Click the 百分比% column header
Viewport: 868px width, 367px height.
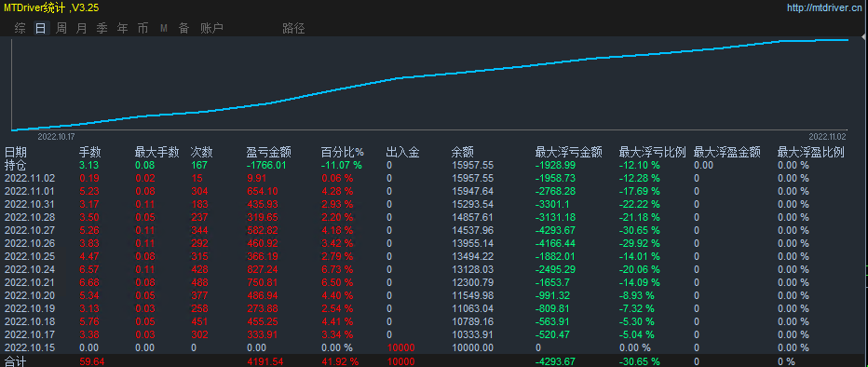click(343, 152)
